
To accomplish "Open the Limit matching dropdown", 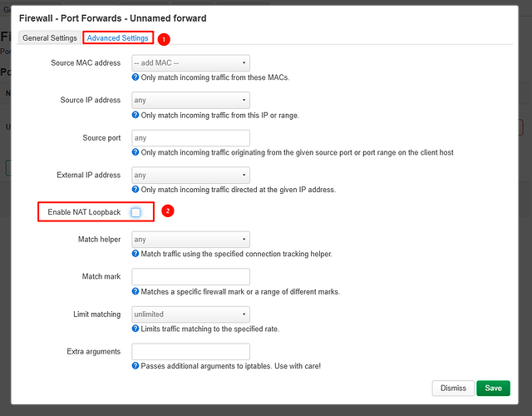I will tap(190, 314).
